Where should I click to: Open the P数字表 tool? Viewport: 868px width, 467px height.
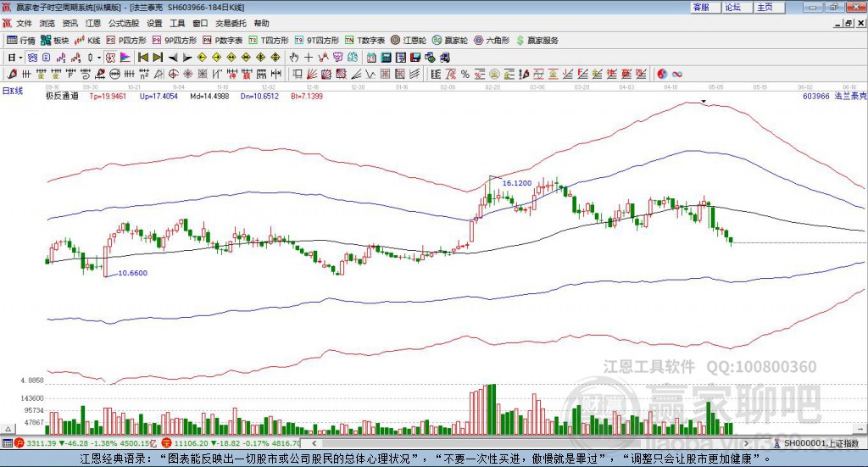coord(223,41)
